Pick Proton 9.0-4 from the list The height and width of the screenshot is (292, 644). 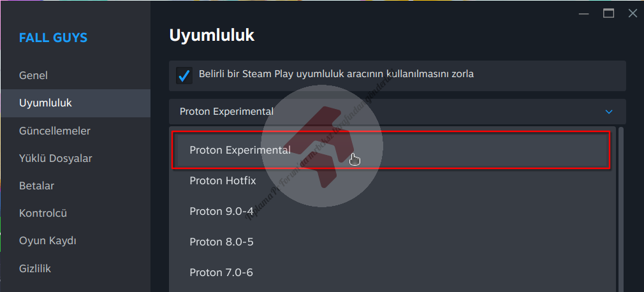[x=221, y=211]
